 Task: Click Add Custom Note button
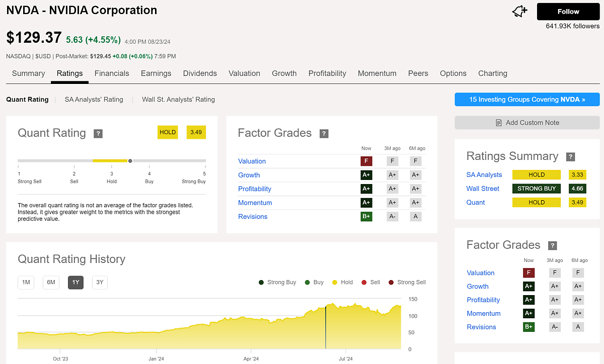tap(527, 123)
